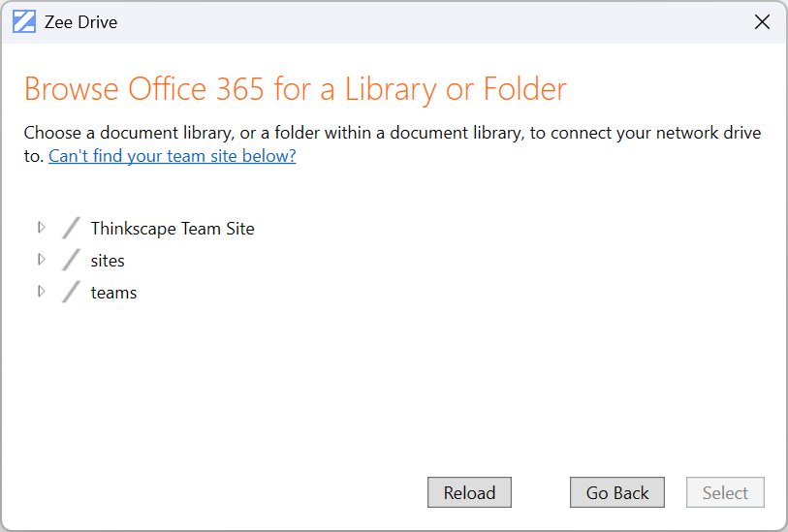Click the slash icon next to sites

click(x=71, y=261)
